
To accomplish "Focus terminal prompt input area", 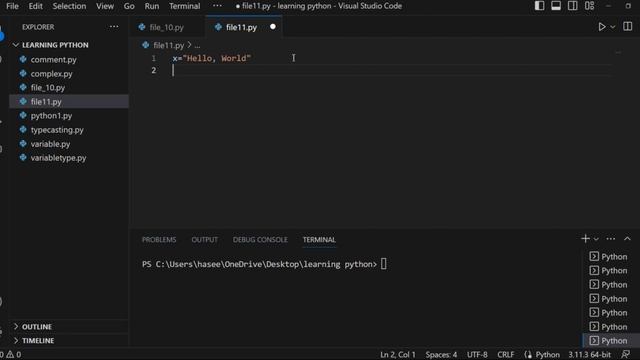I will [x=384, y=264].
